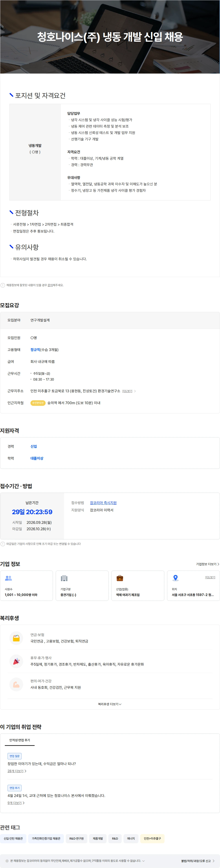Click the banner image with job title
Screen dimensions: 220x868
pos(110,37)
